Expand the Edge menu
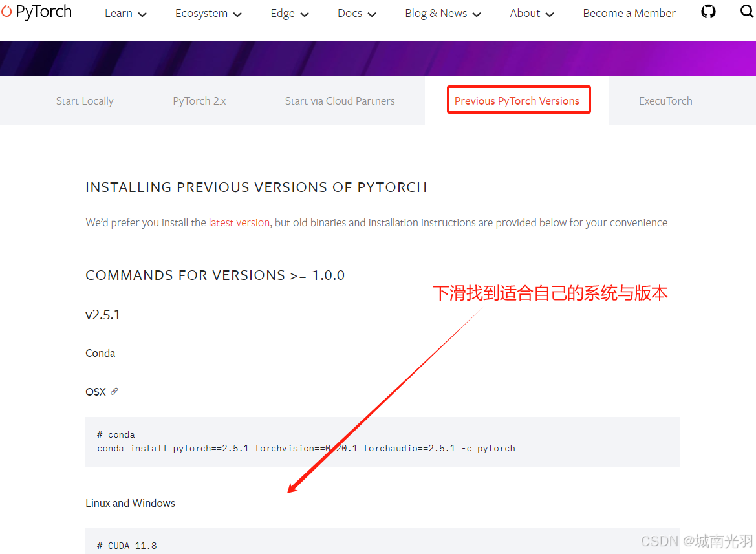756x554 pixels. click(x=289, y=14)
